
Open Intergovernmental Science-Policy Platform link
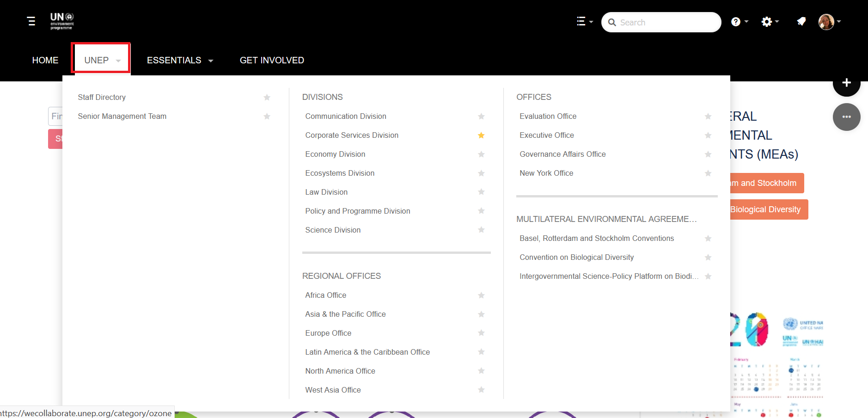609,276
